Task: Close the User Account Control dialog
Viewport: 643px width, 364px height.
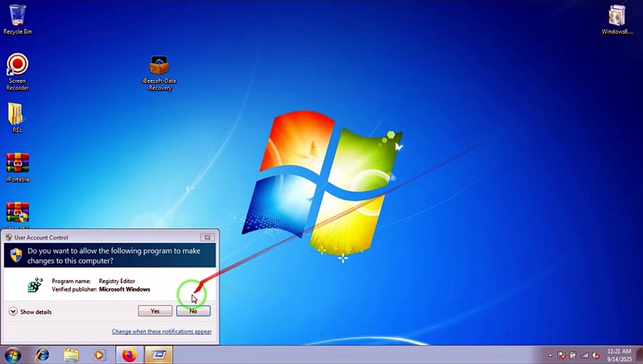Action: (207, 237)
